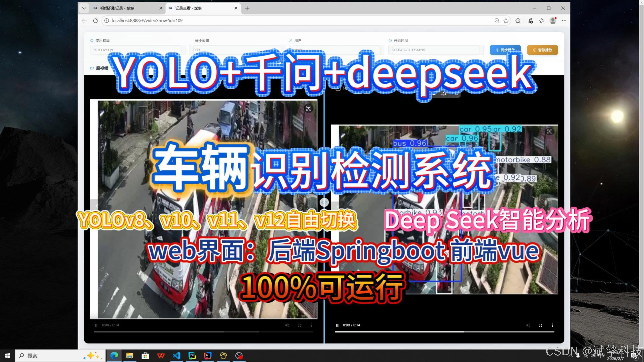Open the tab list dropdown chevron

[84, 8]
